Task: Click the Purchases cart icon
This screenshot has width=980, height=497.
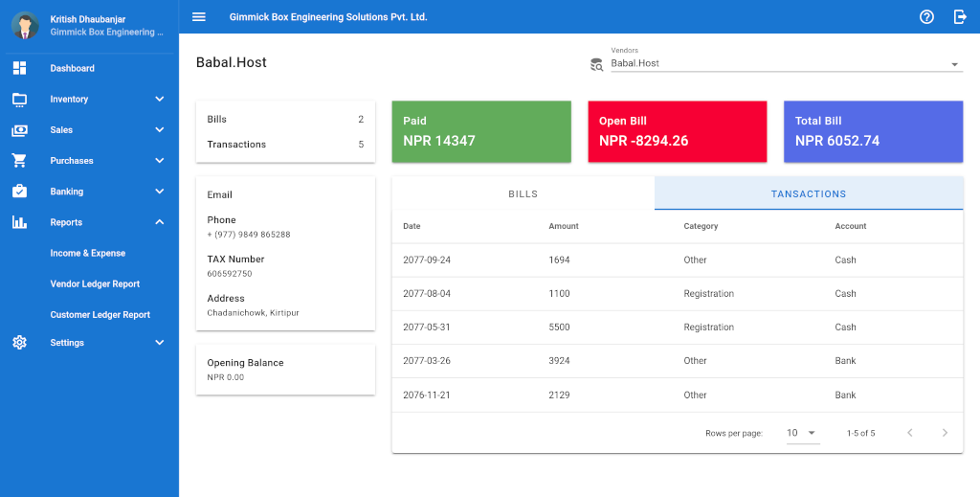Action: pyautogui.click(x=19, y=161)
